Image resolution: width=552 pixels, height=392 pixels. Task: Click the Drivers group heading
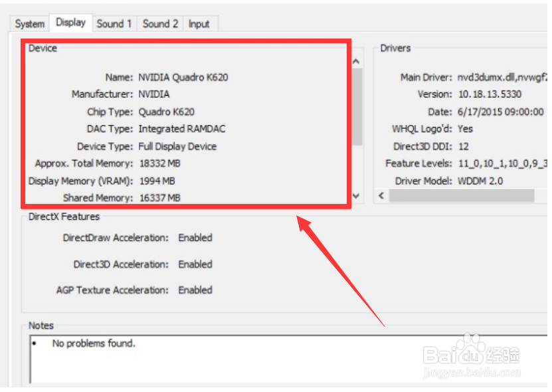(395, 48)
